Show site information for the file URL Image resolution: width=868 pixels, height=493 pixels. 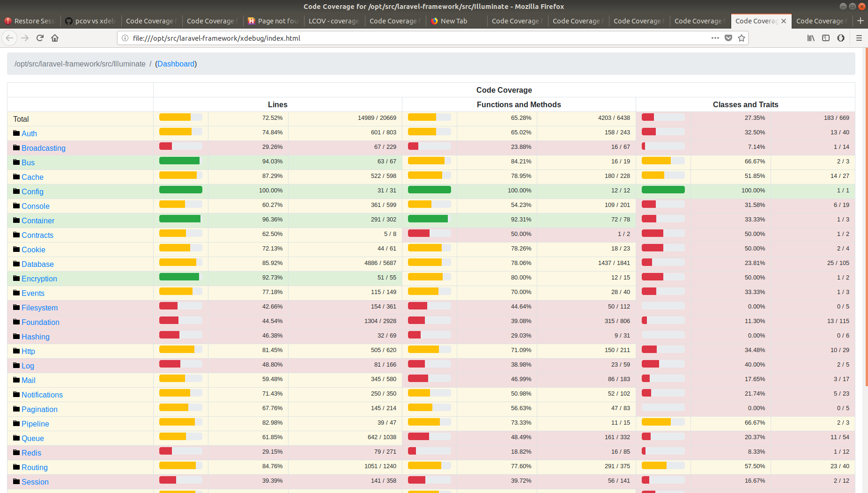[x=125, y=38]
